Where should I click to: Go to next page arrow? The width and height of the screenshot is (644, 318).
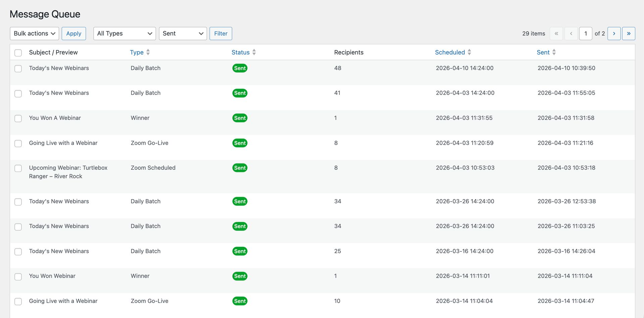614,34
